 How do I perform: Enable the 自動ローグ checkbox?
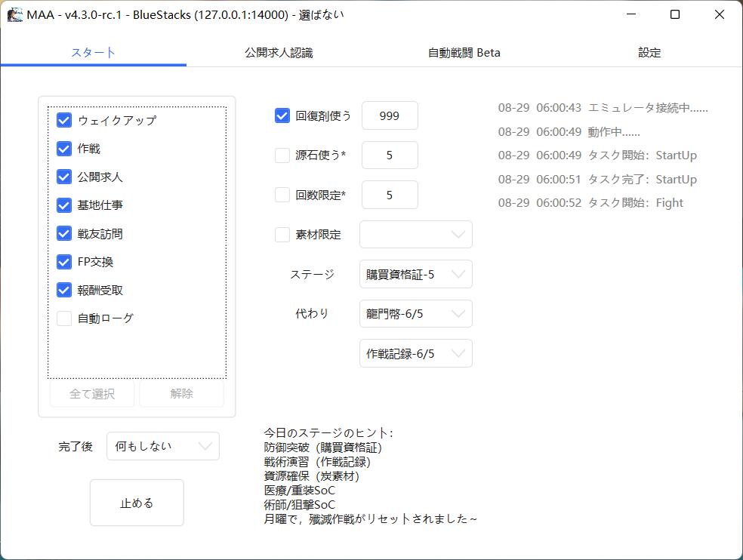[64, 318]
